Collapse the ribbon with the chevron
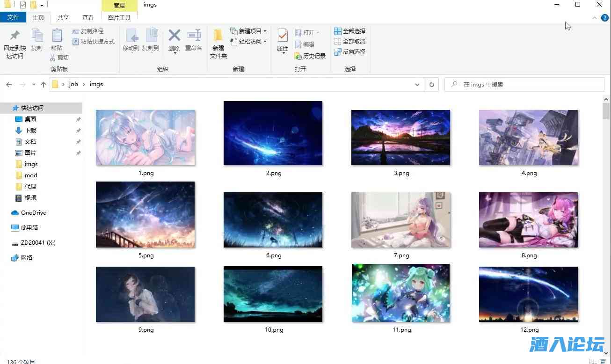Image resolution: width=611 pixels, height=364 pixels. point(595,17)
